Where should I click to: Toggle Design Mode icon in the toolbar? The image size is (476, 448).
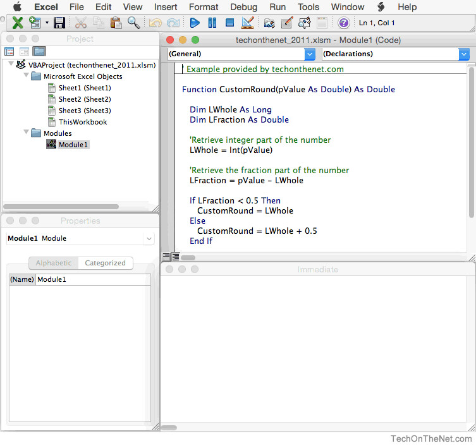[x=248, y=23]
